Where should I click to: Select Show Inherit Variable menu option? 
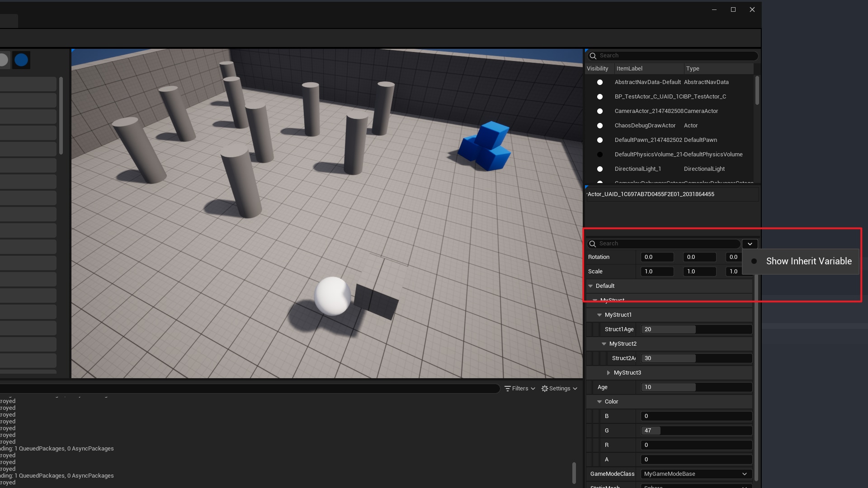tap(808, 261)
